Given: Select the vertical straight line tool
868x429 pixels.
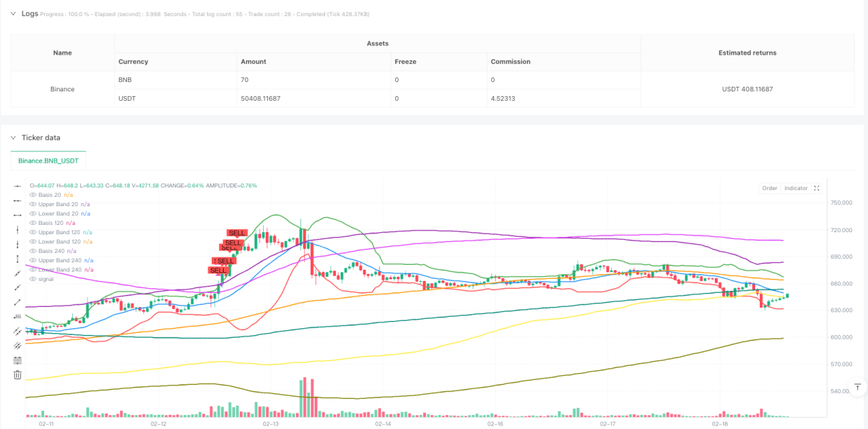Looking at the screenshot, I should pos(18,229).
